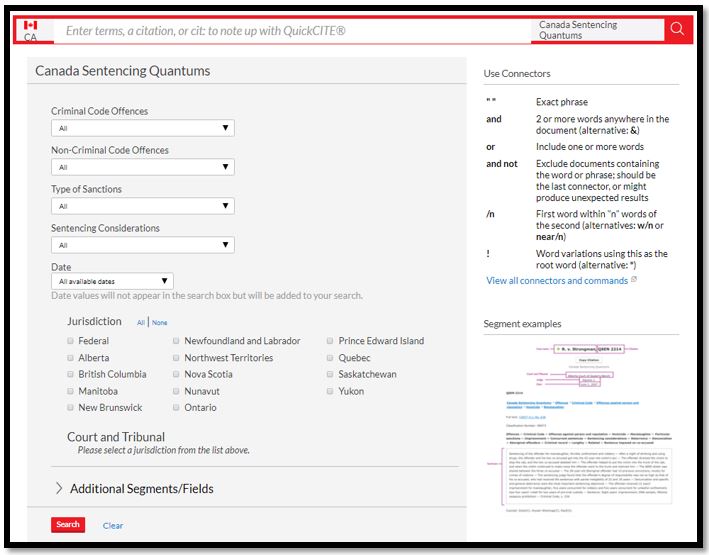709x555 pixels.
Task: Click the Use Connectors heading
Action: 517,73
